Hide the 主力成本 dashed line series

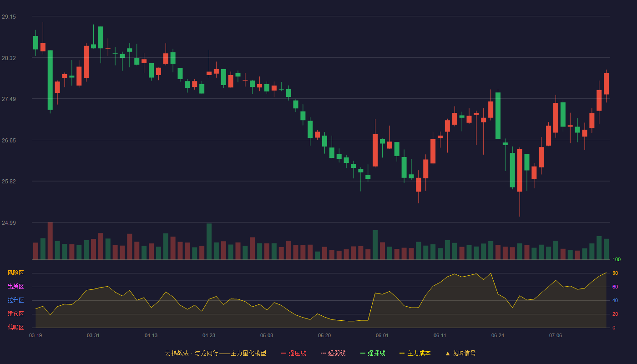[x=415, y=353]
